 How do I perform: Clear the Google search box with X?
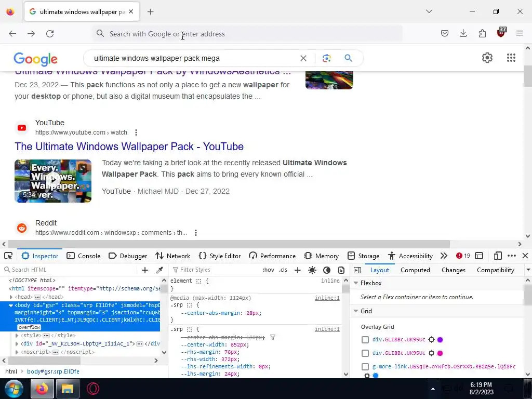click(x=303, y=58)
